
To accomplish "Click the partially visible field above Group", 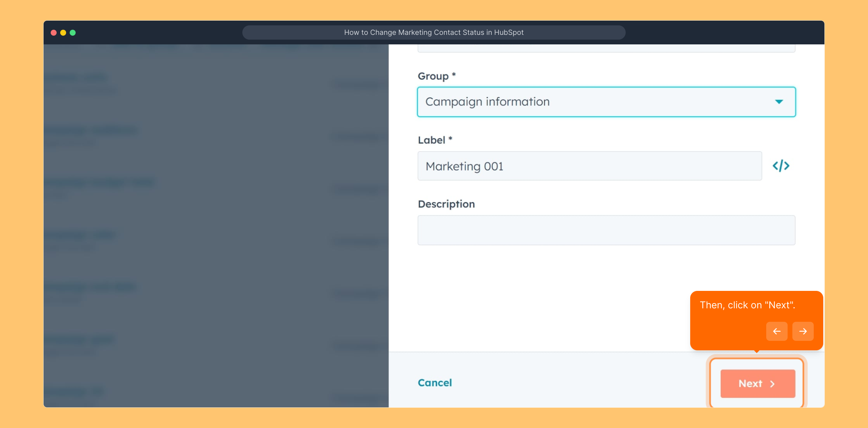I will [x=606, y=48].
